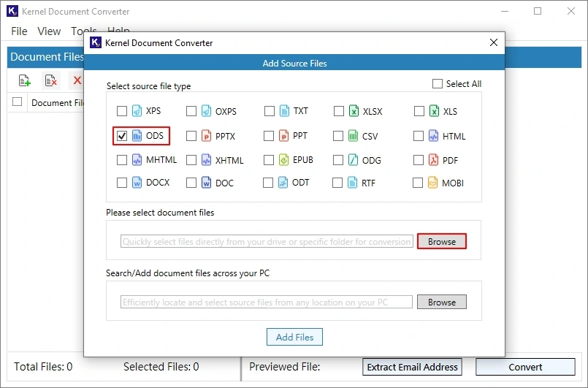Click the TXT file type icon
The width and height of the screenshot is (588, 388).
pos(284,111)
